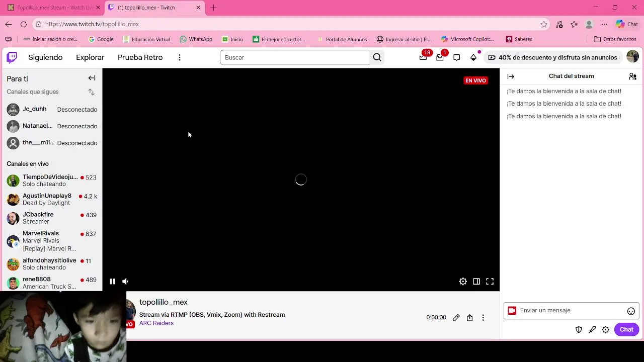Open the Educación Virtual bookmark
The width and height of the screenshot is (644, 362).
[x=146, y=39]
